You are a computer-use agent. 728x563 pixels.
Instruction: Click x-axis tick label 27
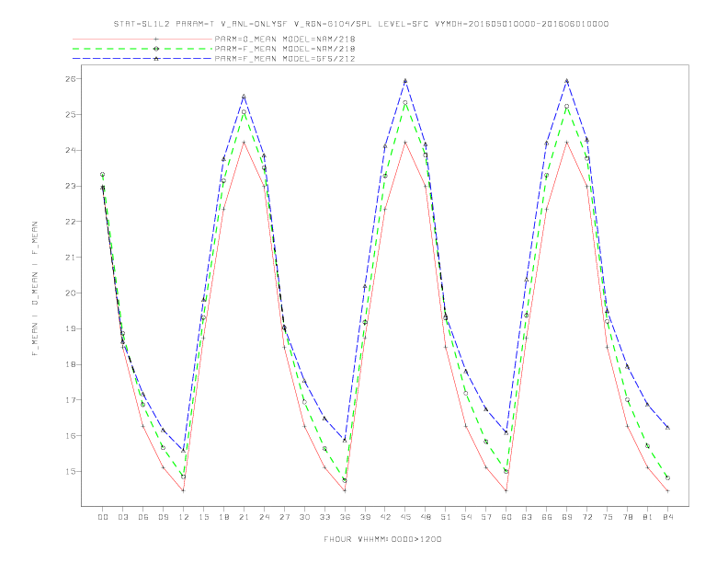pyautogui.click(x=284, y=517)
